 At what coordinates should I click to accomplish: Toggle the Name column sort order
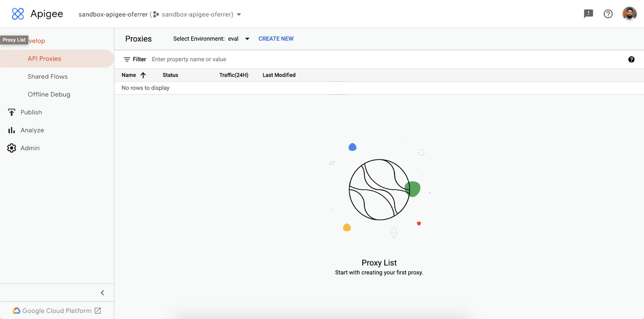pos(143,74)
